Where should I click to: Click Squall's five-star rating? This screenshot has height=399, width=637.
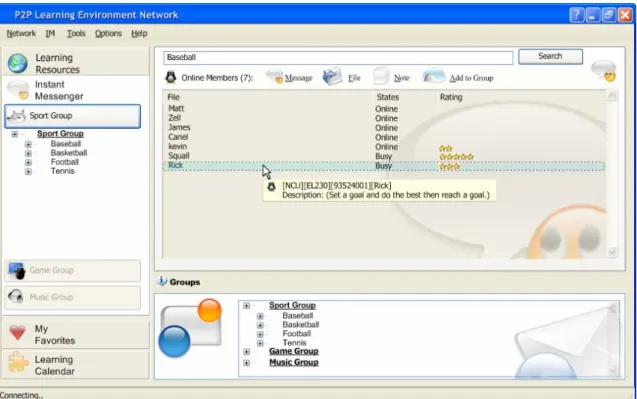(x=456, y=157)
